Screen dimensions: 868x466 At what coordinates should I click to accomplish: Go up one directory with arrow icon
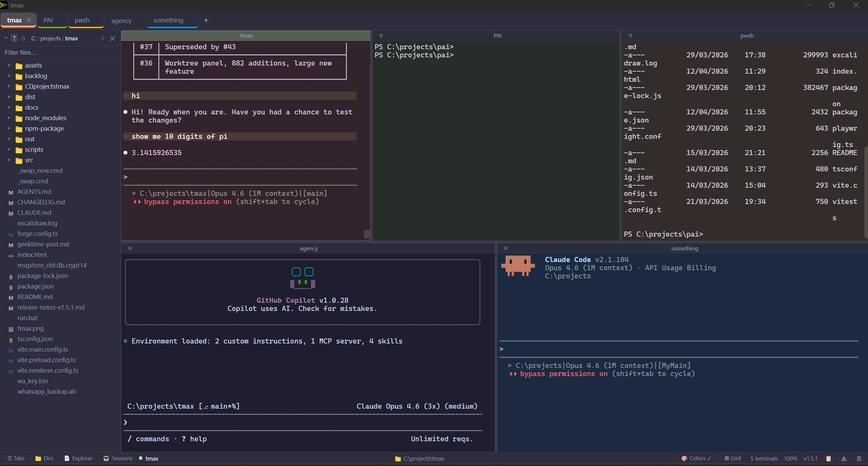(14, 38)
